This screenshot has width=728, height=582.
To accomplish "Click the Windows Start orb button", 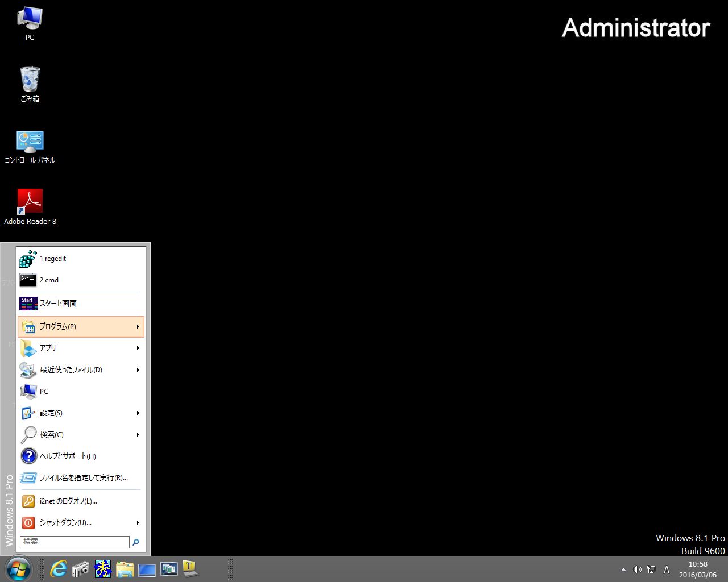I will pyautogui.click(x=18, y=568).
